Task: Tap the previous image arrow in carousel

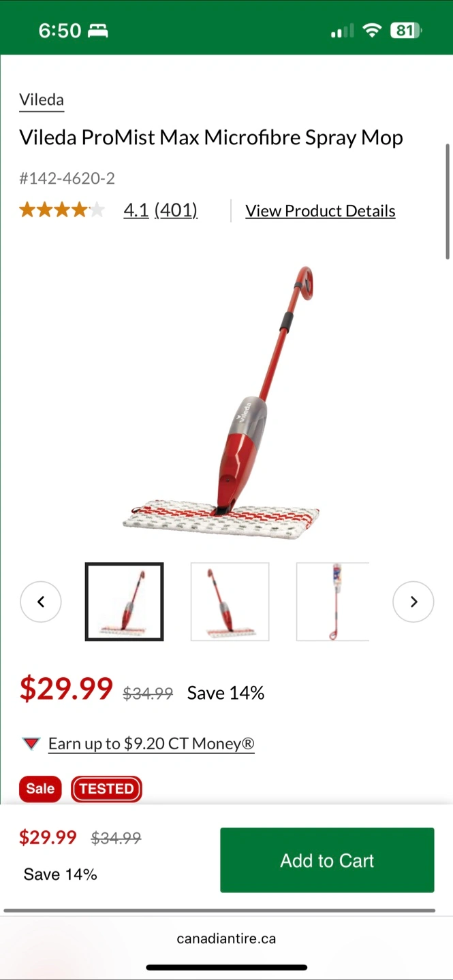Action: click(x=41, y=602)
